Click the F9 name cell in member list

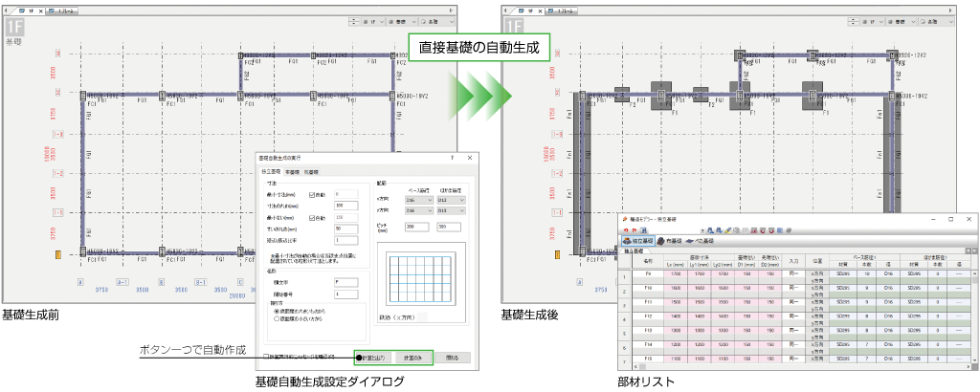[x=648, y=274]
